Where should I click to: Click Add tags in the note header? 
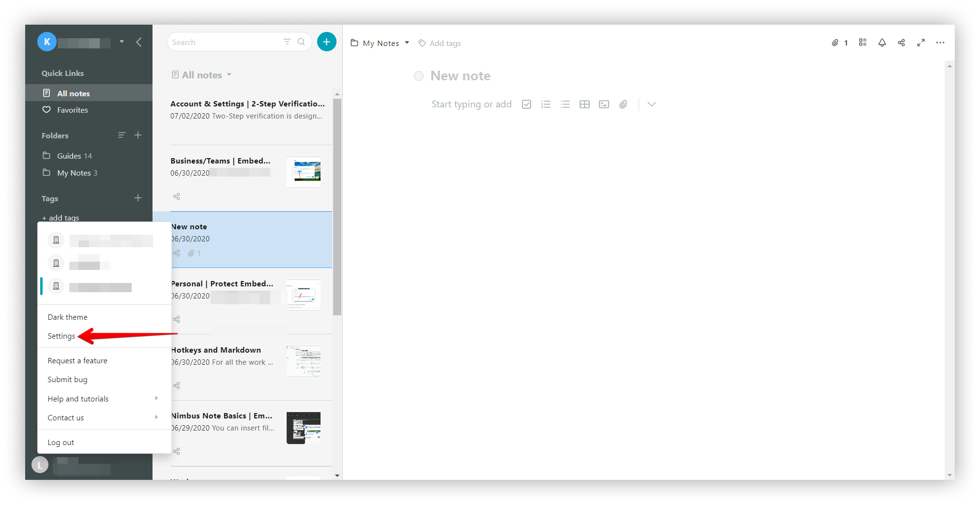coord(440,43)
